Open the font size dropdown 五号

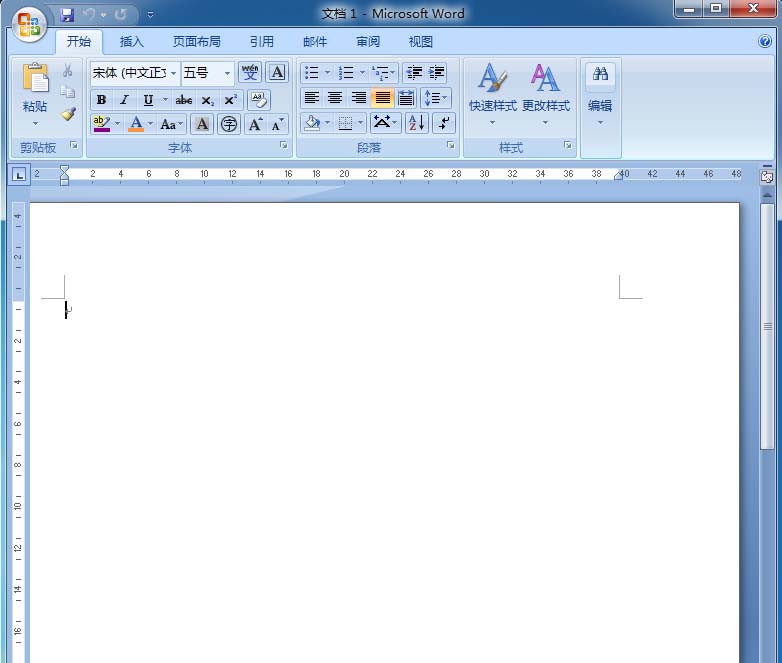pyautogui.click(x=227, y=73)
